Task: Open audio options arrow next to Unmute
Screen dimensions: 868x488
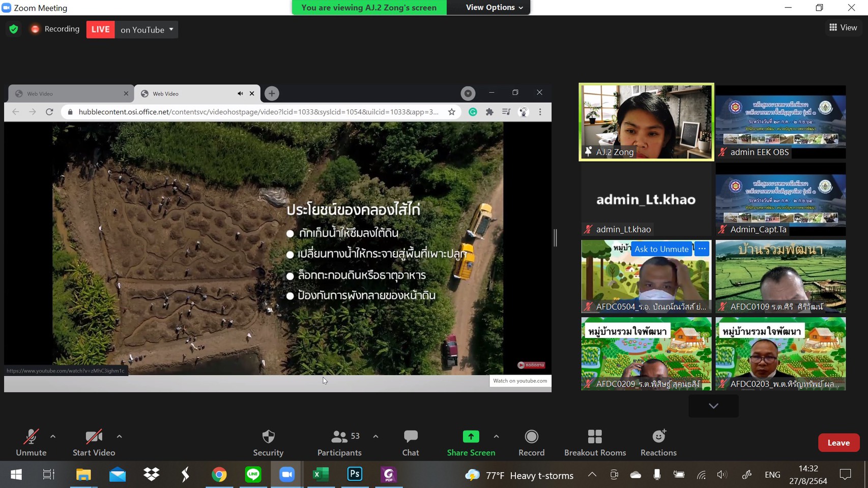Action: point(53,436)
